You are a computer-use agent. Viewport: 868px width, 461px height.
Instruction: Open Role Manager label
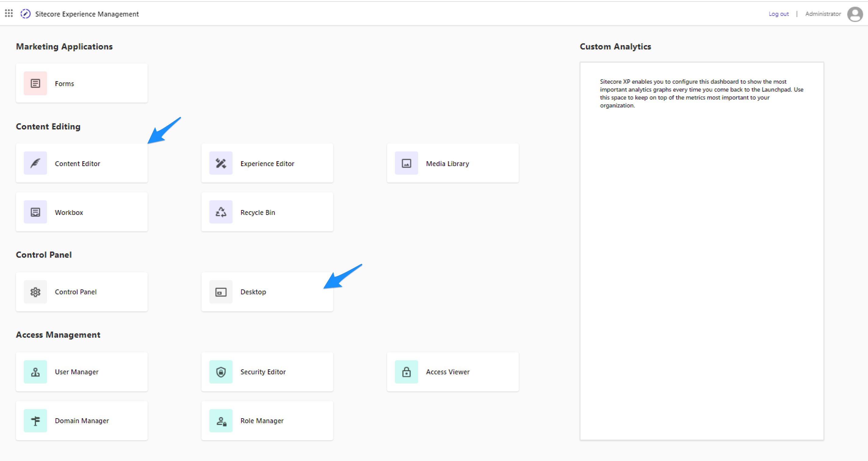262,421
